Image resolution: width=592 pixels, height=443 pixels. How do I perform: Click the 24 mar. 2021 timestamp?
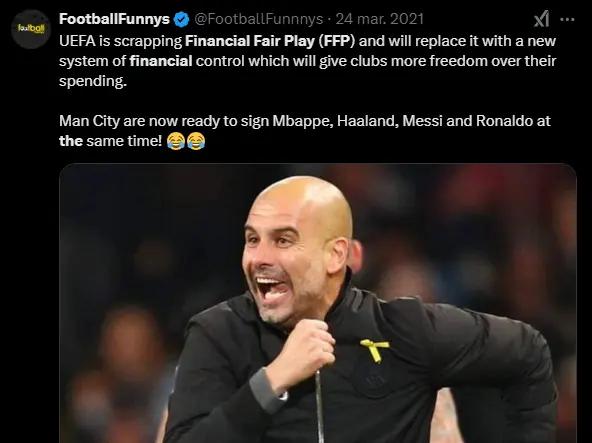[379, 19]
